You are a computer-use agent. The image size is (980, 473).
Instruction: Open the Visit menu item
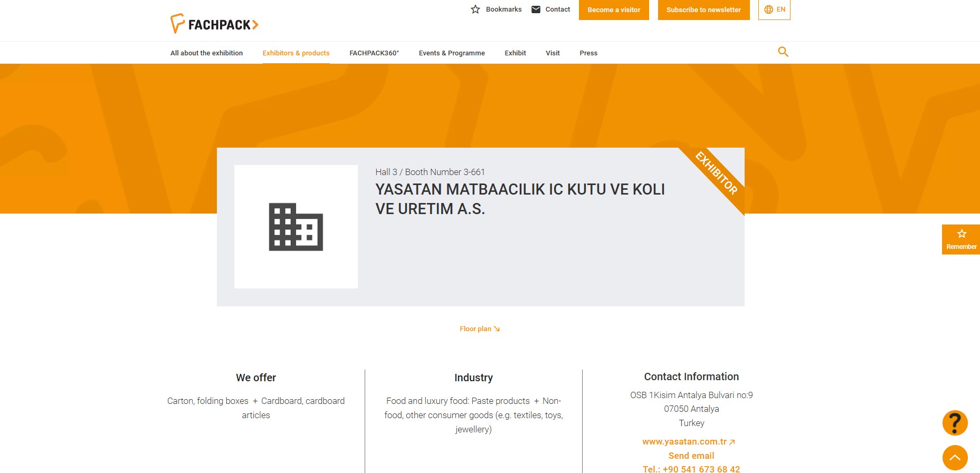tap(553, 53)
